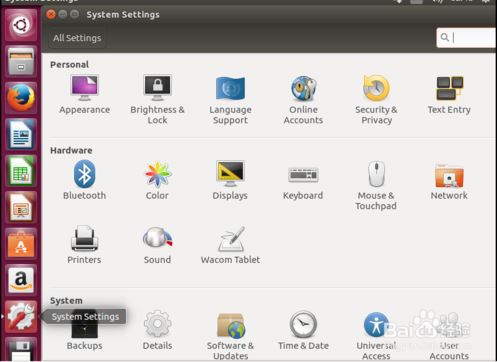Minimize the System Settings window
497x362 pixels.
point(63,14)
